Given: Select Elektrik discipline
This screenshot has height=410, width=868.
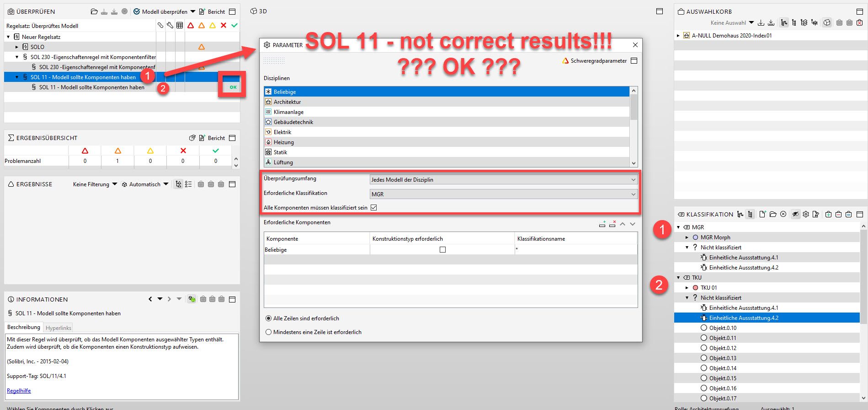Looking at the screenshot, I should click(x=447, y=132).
